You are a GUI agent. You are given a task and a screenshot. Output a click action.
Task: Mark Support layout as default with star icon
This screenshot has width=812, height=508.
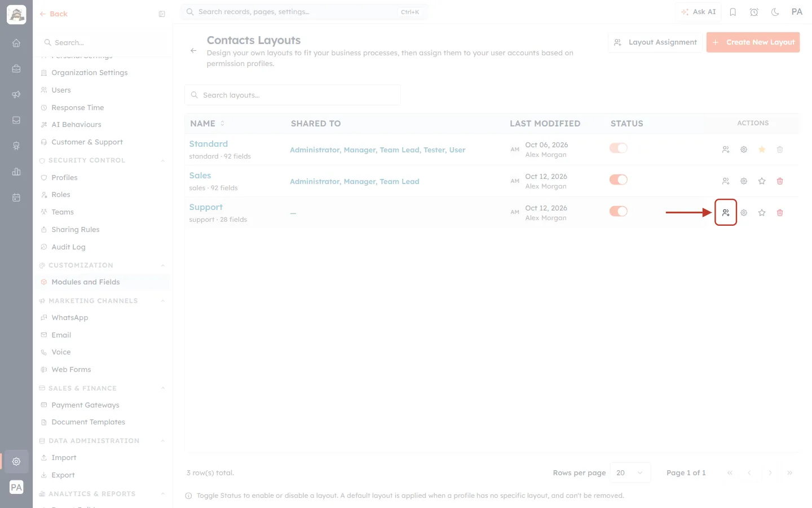pos(762,213)
